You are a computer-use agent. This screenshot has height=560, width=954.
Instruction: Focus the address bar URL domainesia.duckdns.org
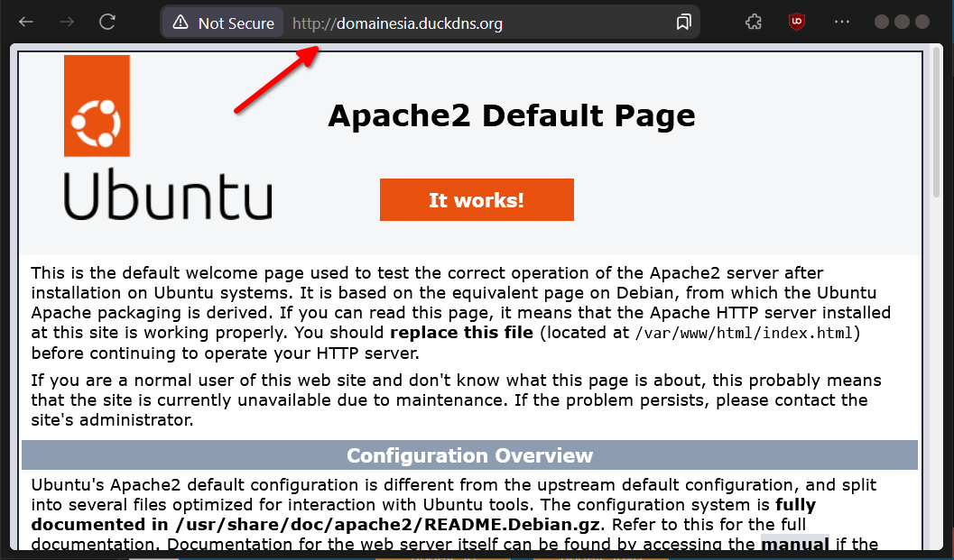[397, 23]
